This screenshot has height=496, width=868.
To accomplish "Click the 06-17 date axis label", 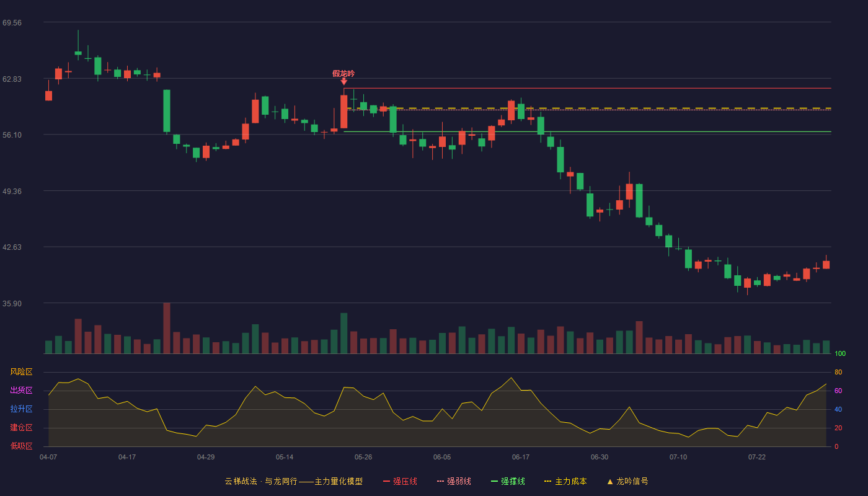I will pyautogui.click(x=521, y=457).
